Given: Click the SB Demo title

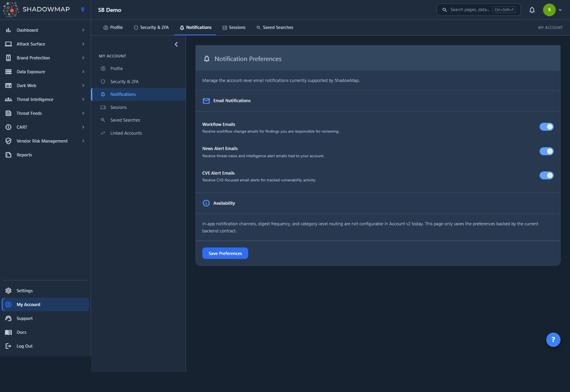Looking at the screenshot, I should click(x=110, y=10).
